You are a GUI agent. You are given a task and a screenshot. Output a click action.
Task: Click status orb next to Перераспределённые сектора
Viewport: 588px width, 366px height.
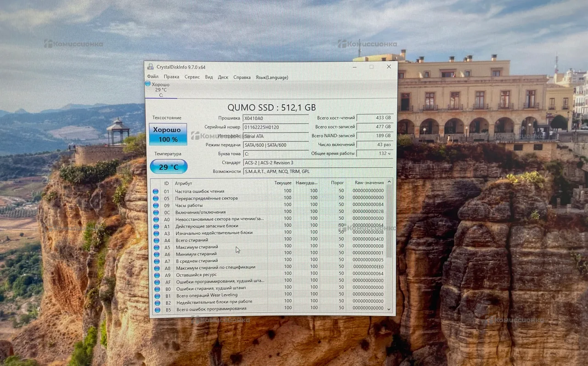click(156, 198)
